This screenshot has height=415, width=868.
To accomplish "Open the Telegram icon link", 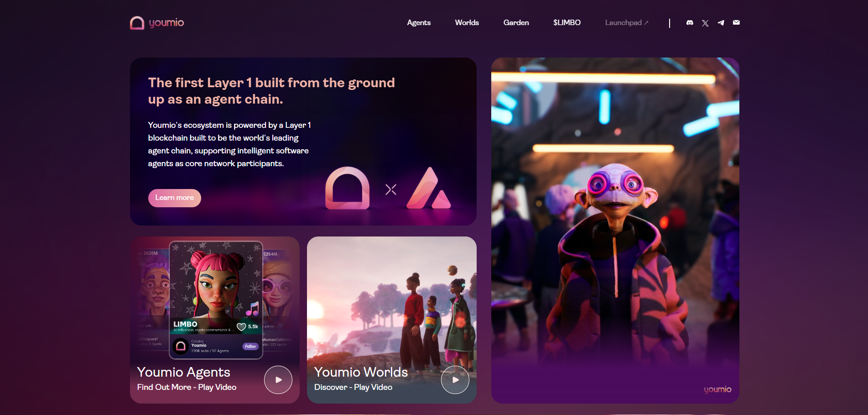I will pos(721,23).
